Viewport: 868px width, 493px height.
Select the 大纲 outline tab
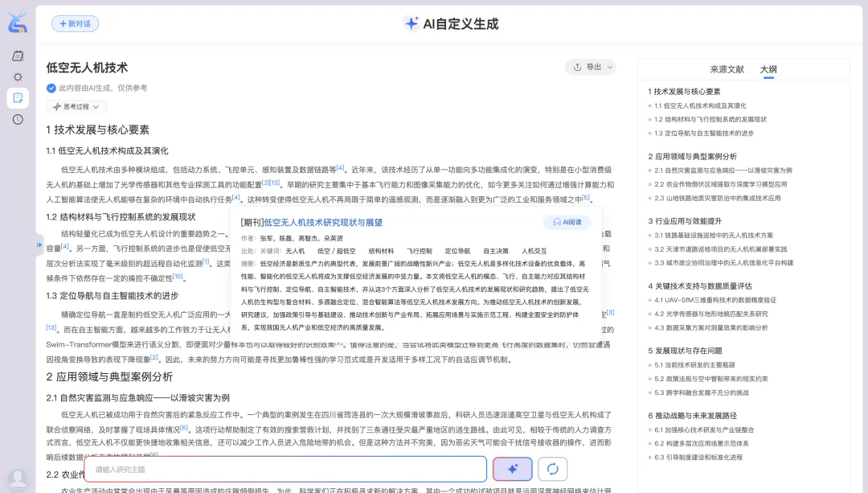pyautogui.click(x=768, y=70)
